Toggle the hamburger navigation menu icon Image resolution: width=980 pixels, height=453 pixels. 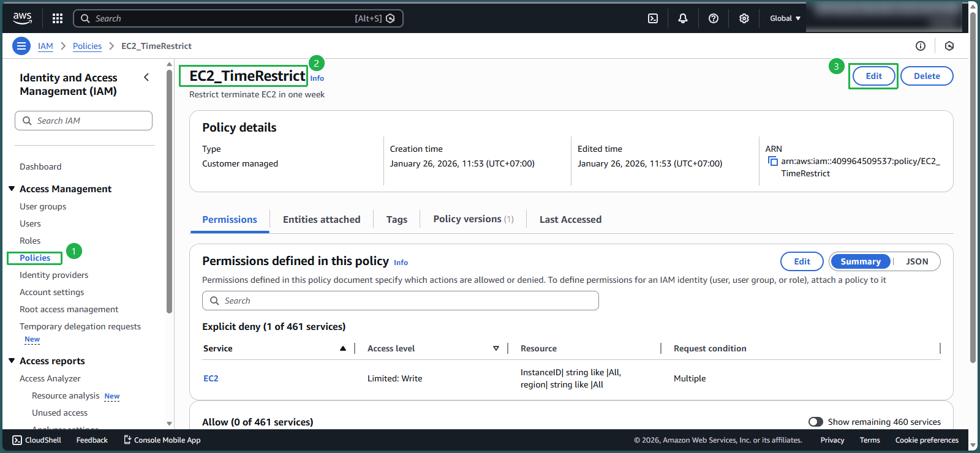[21, 46]
